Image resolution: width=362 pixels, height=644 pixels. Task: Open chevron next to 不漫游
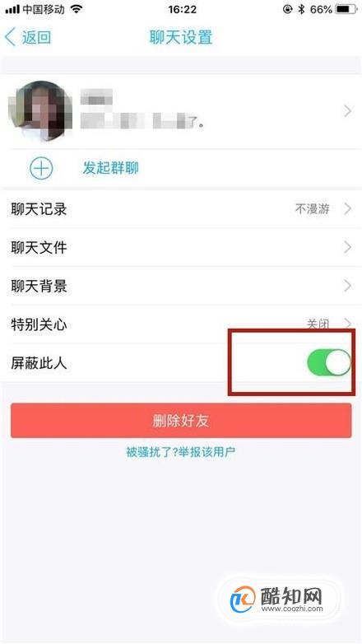tap(347, 208)
